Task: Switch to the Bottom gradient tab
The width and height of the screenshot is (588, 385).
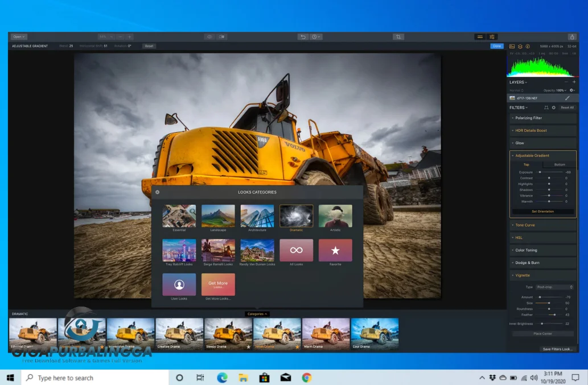Action: tap(560, 164)
